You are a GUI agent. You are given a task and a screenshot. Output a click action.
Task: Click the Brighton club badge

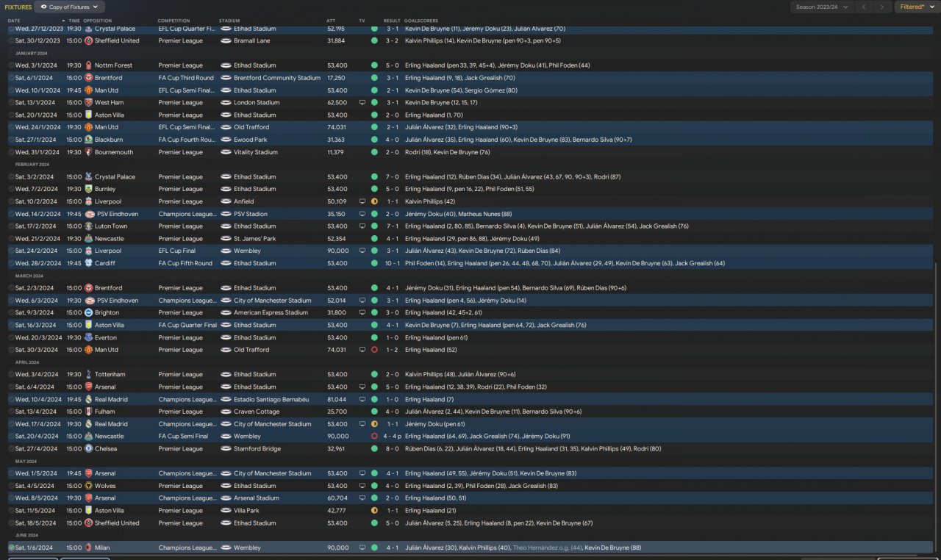[88, 312]
